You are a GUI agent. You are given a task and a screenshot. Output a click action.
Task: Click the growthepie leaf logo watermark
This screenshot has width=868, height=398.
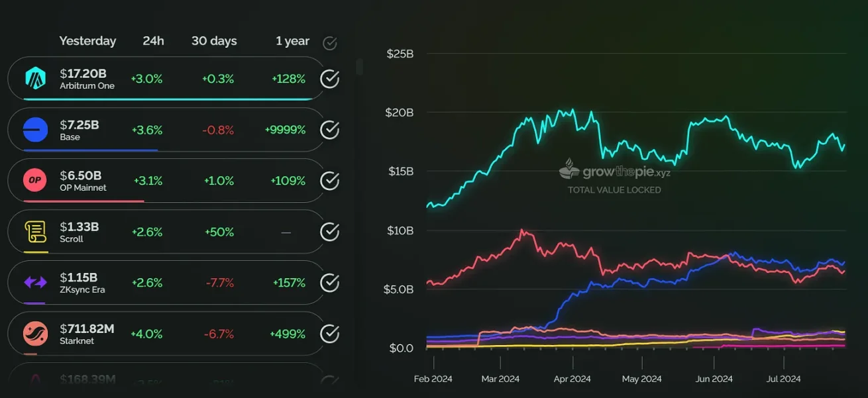(x=569, y=170)
